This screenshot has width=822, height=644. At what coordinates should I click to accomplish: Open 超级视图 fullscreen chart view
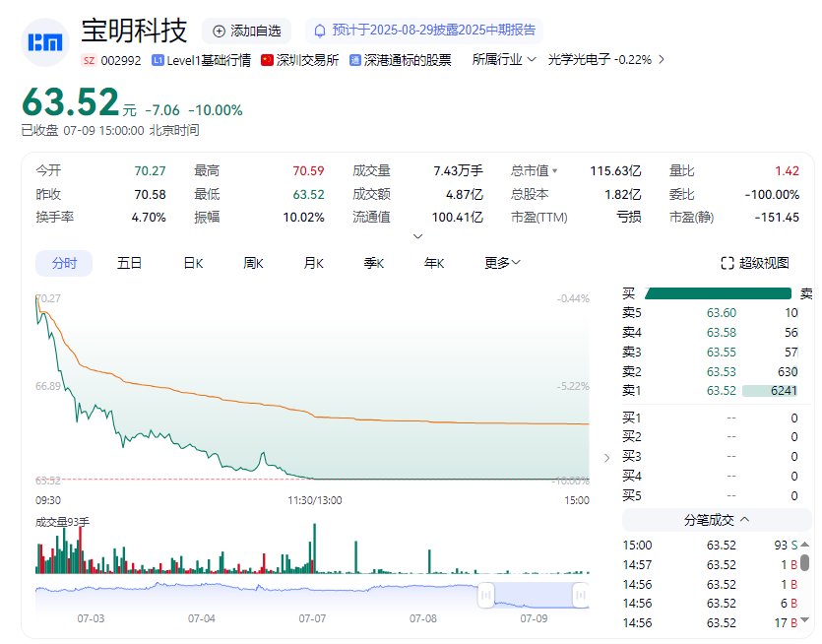754,263
